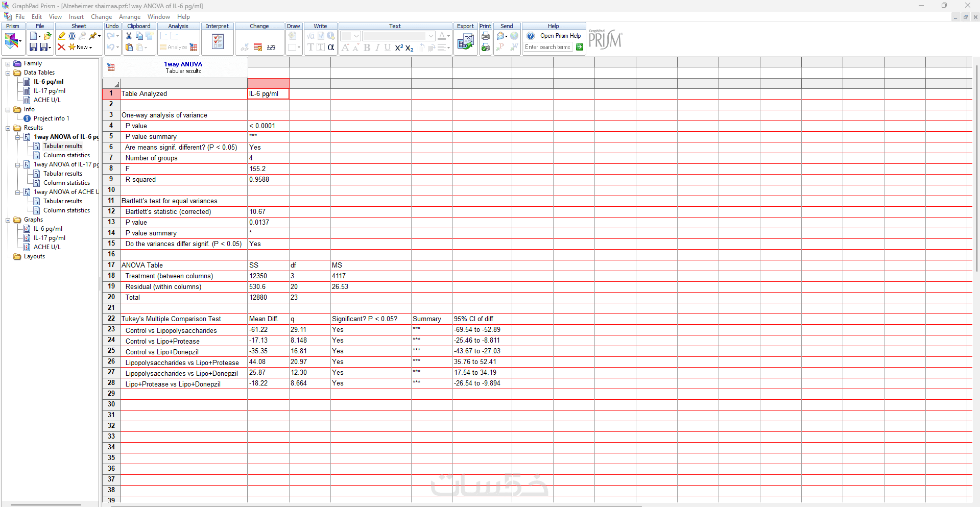Open the Window menu

point(159,17)
